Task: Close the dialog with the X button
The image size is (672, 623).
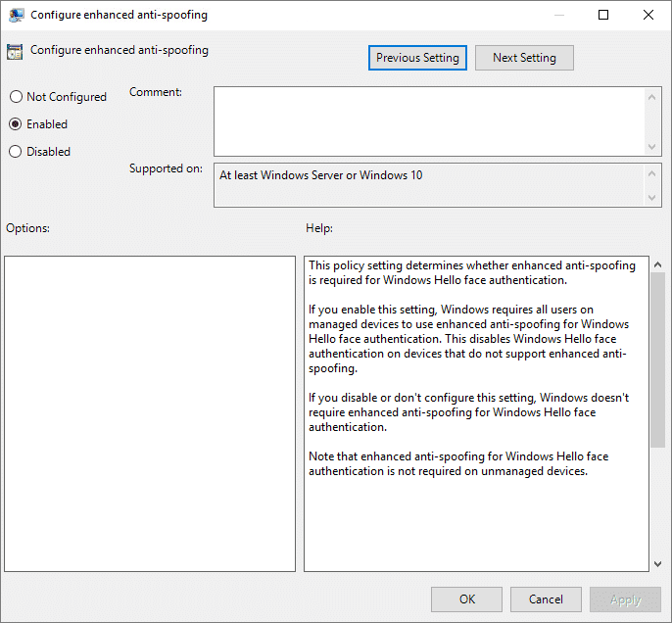Action: (648, 15)
